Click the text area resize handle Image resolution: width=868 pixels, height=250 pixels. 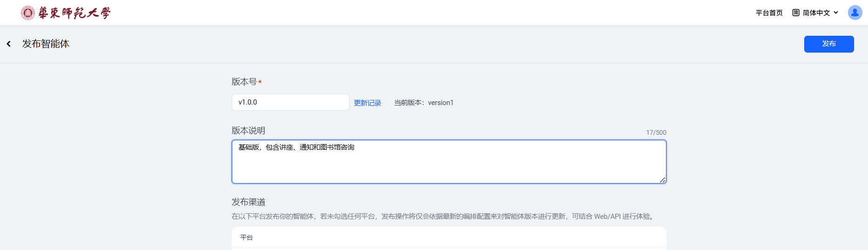(662, 180)
